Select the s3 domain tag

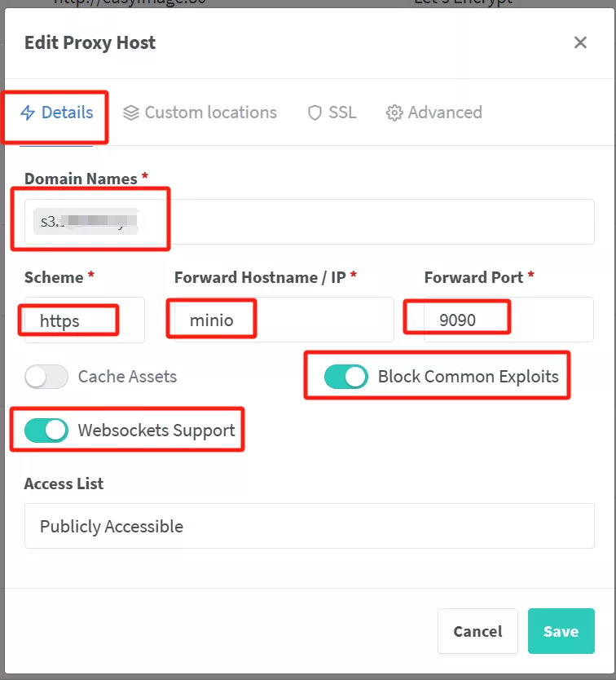[x=86, y=222]
